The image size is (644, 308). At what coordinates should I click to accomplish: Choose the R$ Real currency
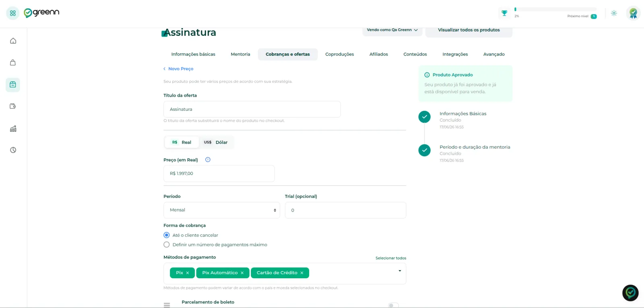(x=182, y=142)
